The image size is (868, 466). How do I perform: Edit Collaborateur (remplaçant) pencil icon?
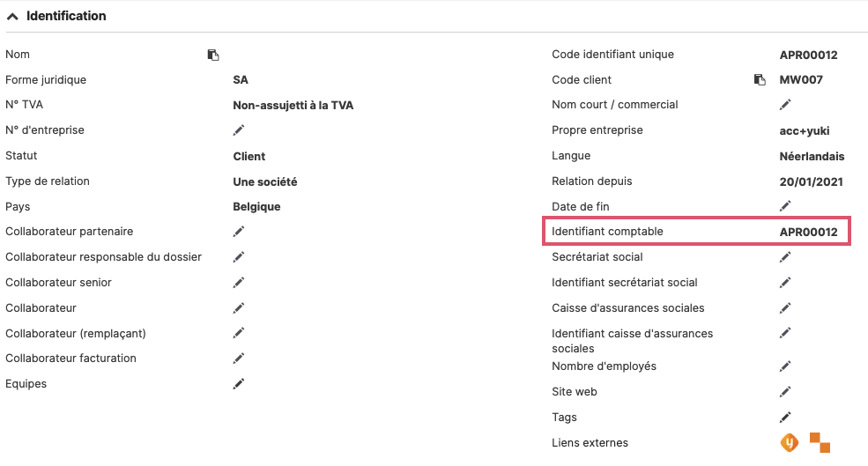click(x=239, y=333)
